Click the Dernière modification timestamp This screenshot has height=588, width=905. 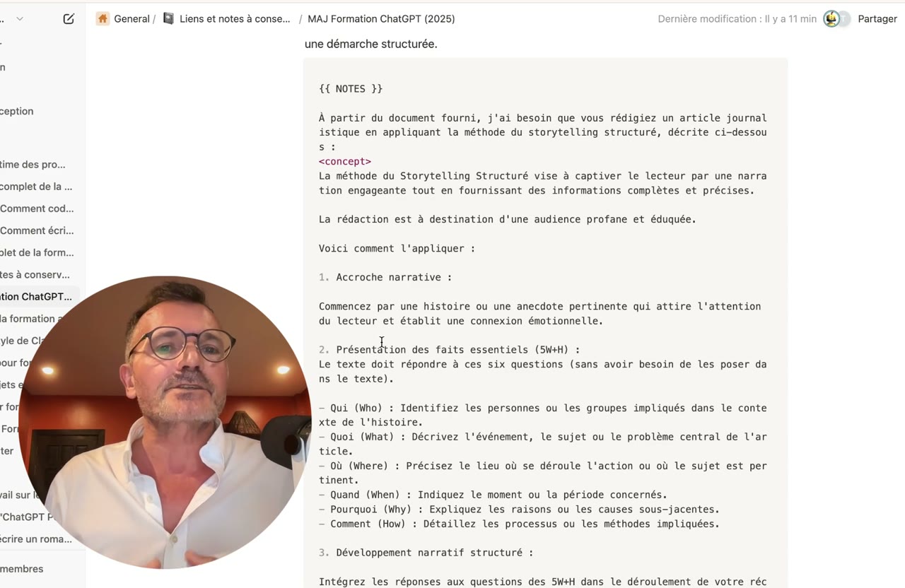coord(737,19)
